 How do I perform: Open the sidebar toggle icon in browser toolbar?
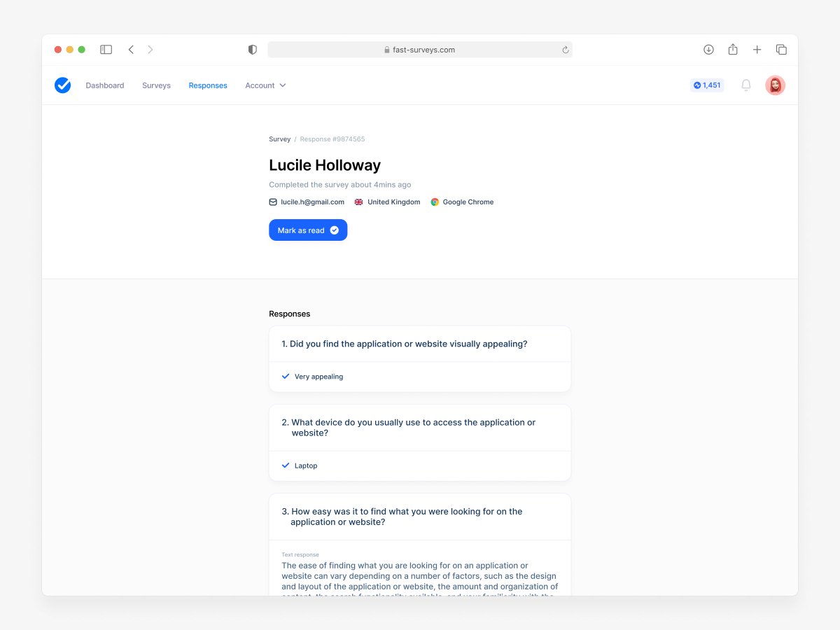click(x=106, y=50)
